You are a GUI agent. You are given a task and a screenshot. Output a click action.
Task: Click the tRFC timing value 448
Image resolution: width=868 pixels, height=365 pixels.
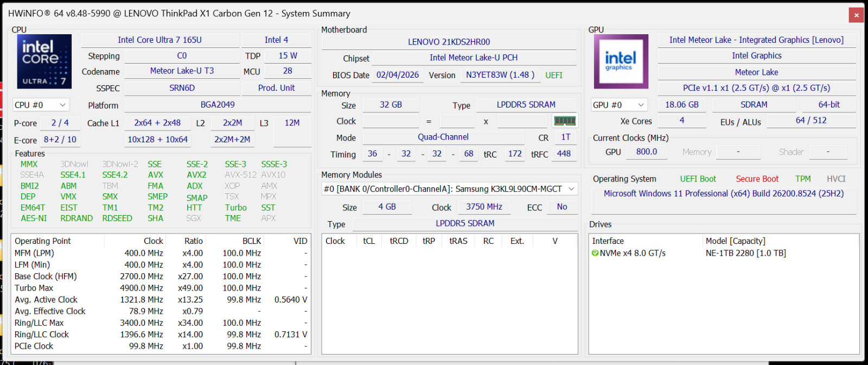pos(564,154)
